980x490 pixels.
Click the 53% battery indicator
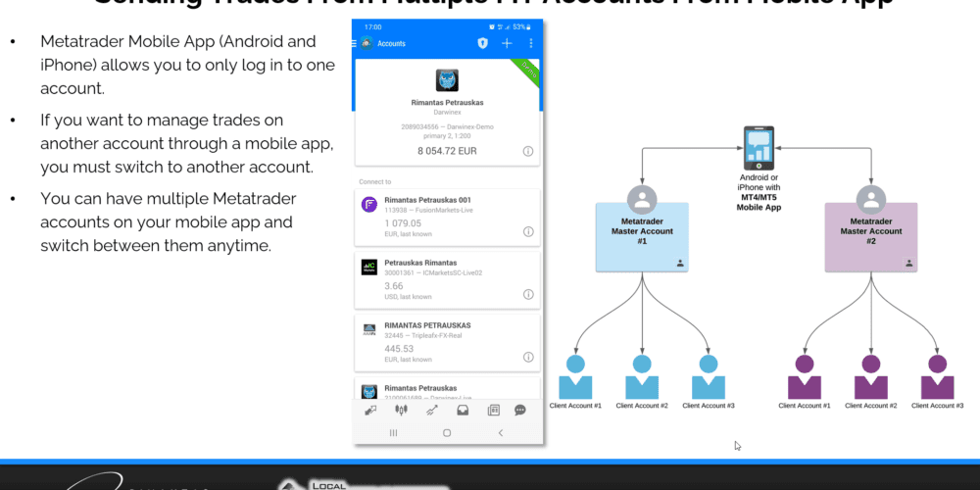tap(522, 27)
